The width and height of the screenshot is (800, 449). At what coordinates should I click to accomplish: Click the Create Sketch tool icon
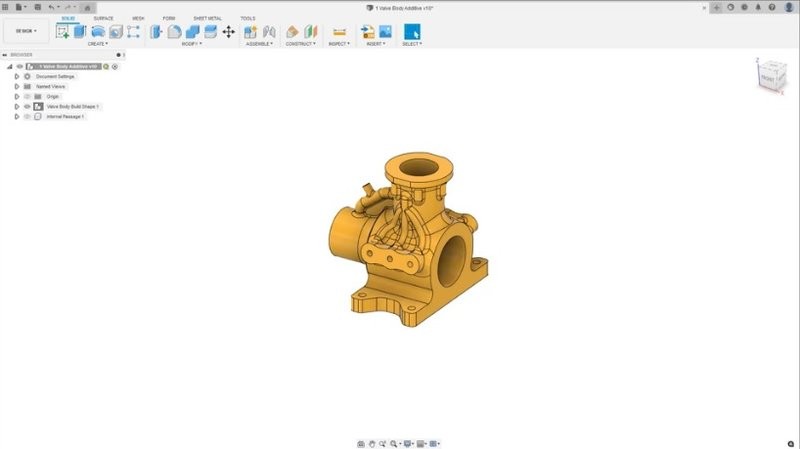(63, 32)
